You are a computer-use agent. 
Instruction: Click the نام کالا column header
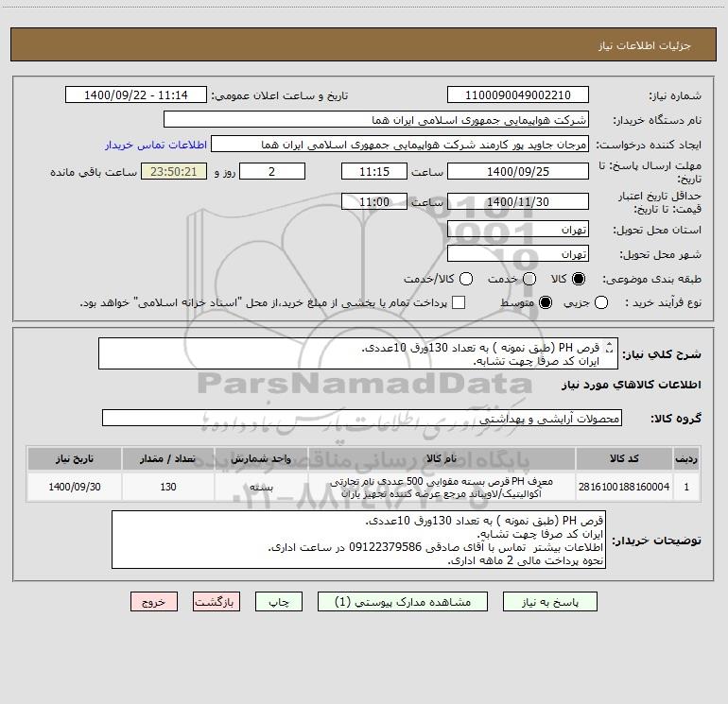tap(442, 458)
